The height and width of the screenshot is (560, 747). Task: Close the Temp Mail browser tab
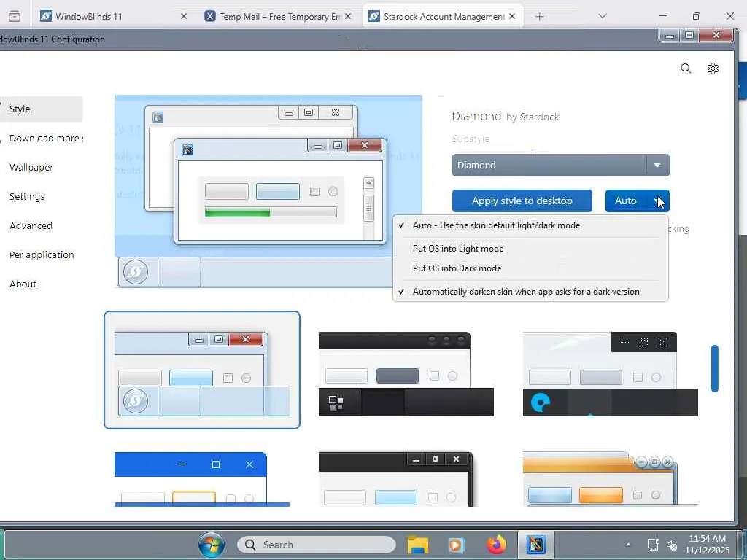pyautogui.click(x=348, y=16)
